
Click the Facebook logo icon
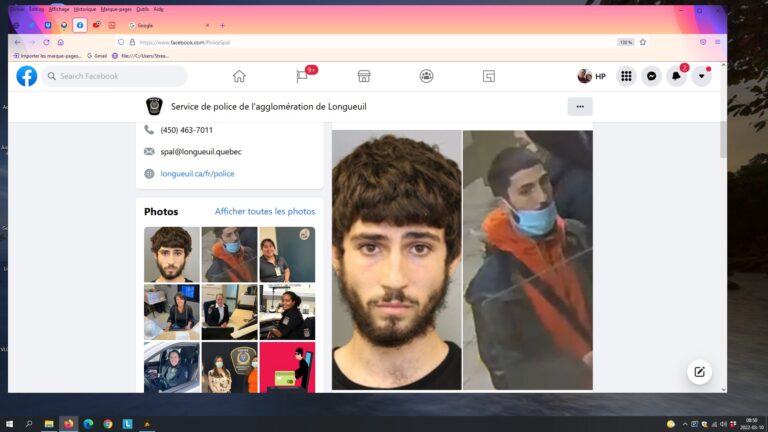point(27,76)
